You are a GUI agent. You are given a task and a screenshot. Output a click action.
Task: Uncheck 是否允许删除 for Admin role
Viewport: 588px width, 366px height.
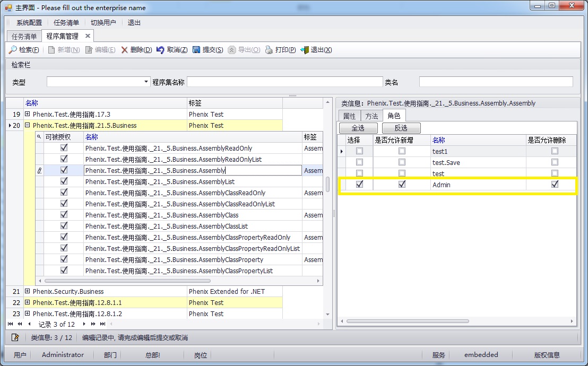pos(555,184)
